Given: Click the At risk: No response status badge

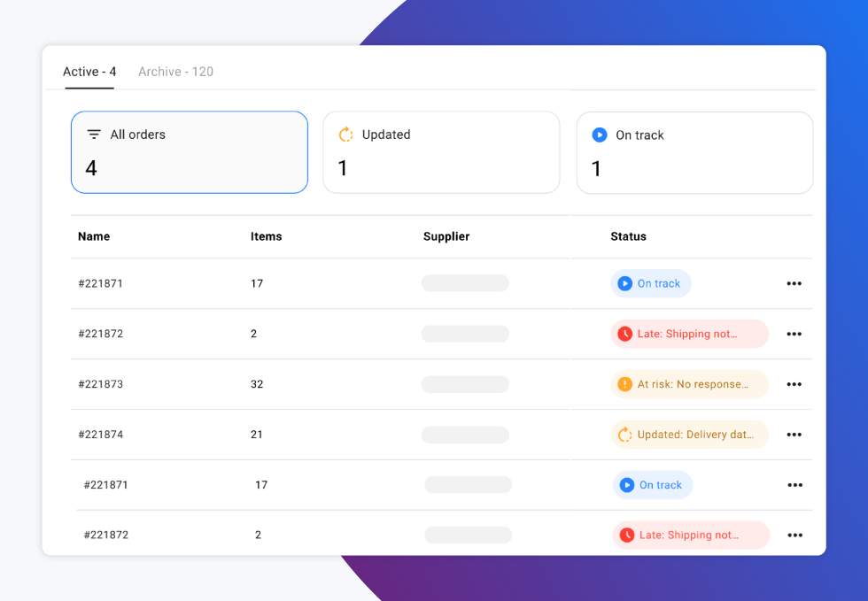Looking at the screenshot, I should [x=689, y=384].
